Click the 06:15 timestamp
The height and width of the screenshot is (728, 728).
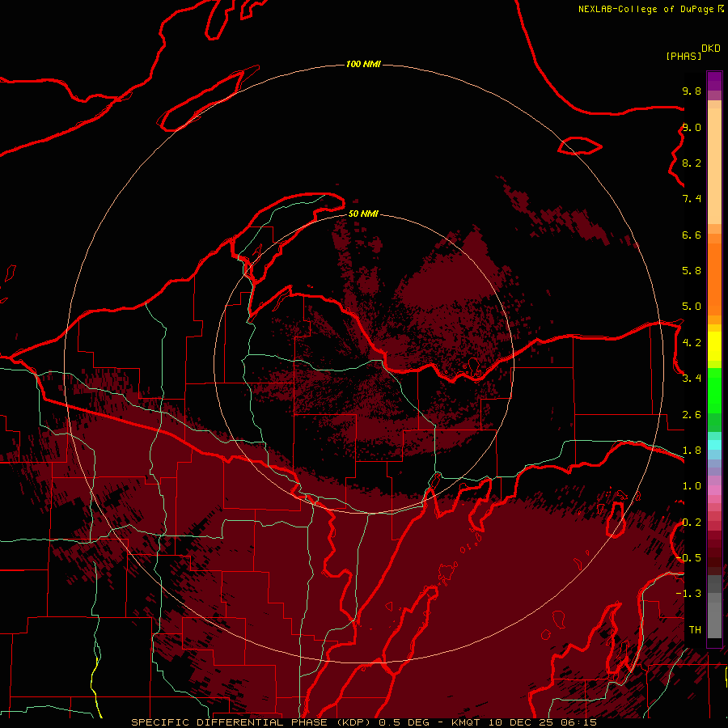coord(580,722)
